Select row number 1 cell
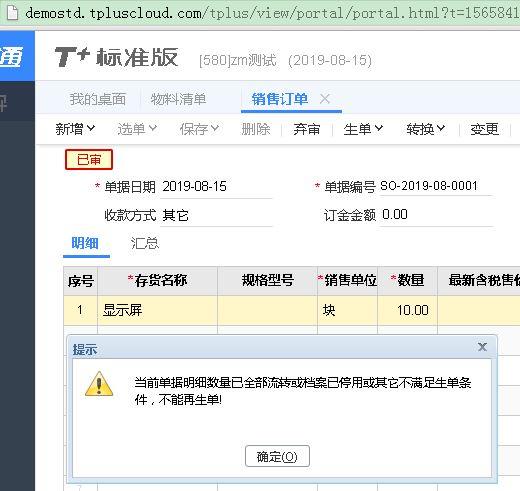 tap(80, 310)
